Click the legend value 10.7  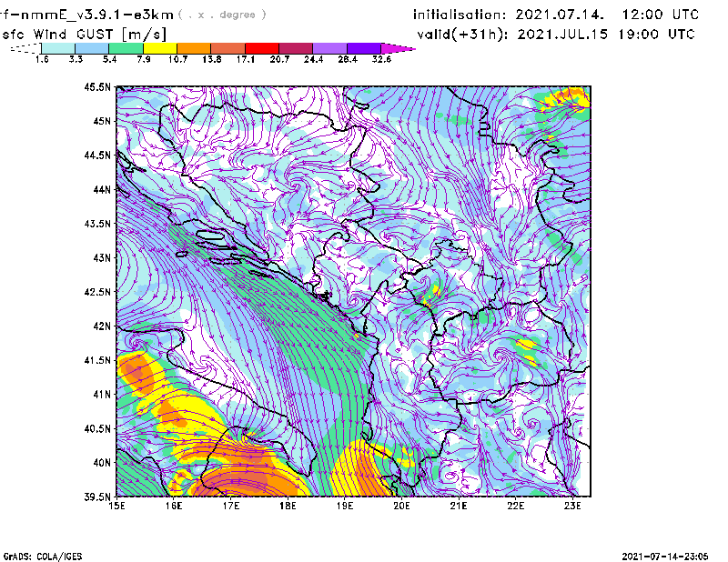[177, 59]
